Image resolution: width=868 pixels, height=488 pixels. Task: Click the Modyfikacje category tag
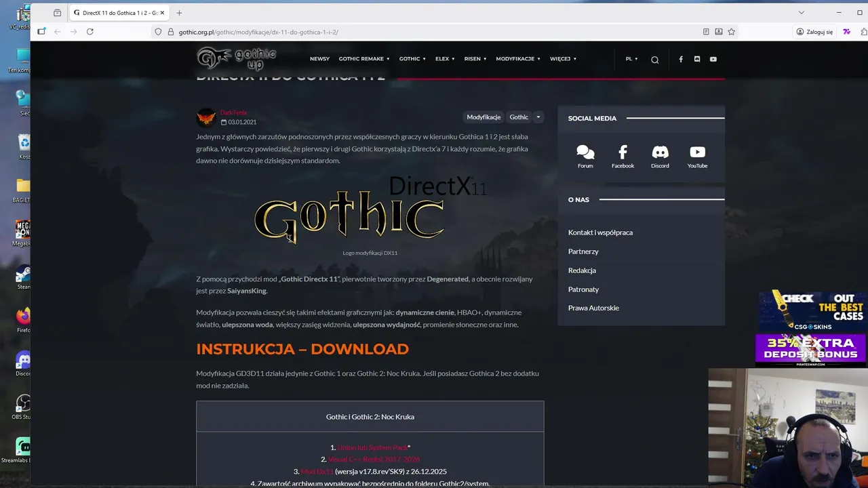pyautogui.click(x=484, y=117)
